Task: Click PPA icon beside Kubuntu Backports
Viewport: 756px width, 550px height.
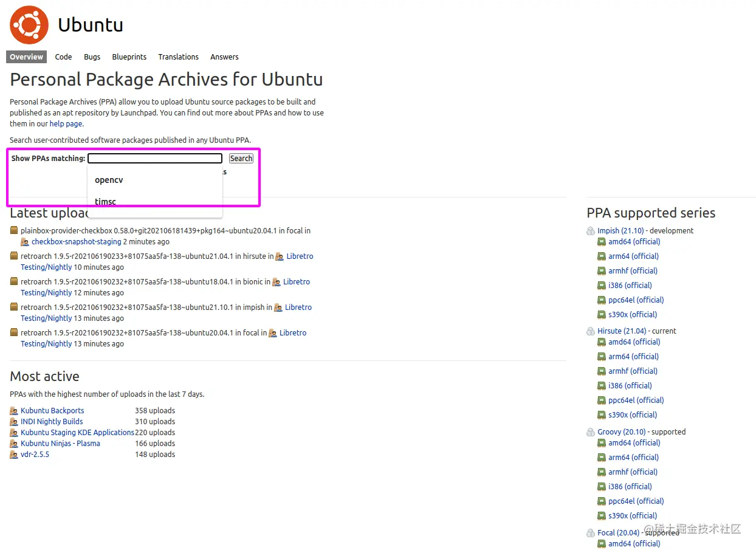Action: click(14, 411)
